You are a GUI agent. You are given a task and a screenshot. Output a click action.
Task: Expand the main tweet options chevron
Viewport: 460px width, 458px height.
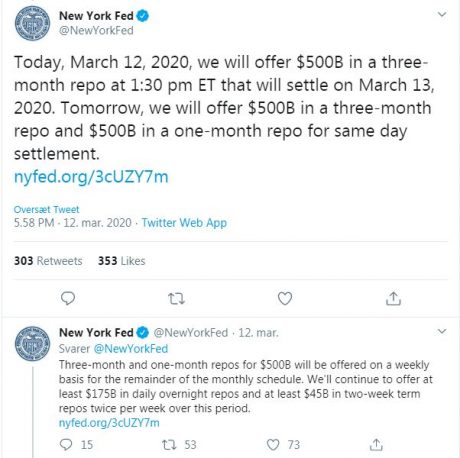[x=442, y=14]
